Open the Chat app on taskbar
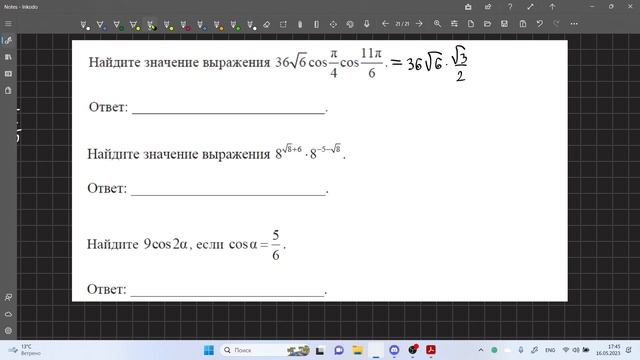640x360 pixels. point(339,350)
